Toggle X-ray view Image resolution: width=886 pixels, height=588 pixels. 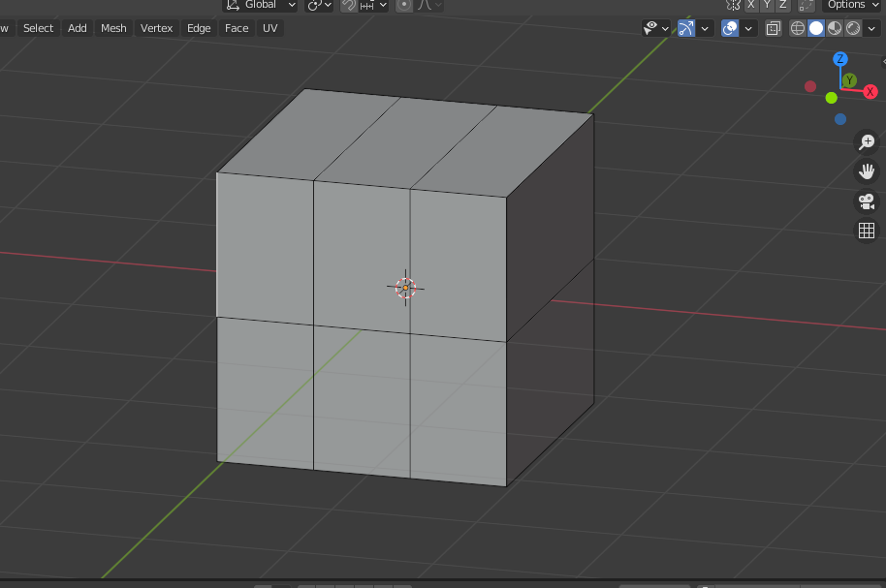(773, 28)
